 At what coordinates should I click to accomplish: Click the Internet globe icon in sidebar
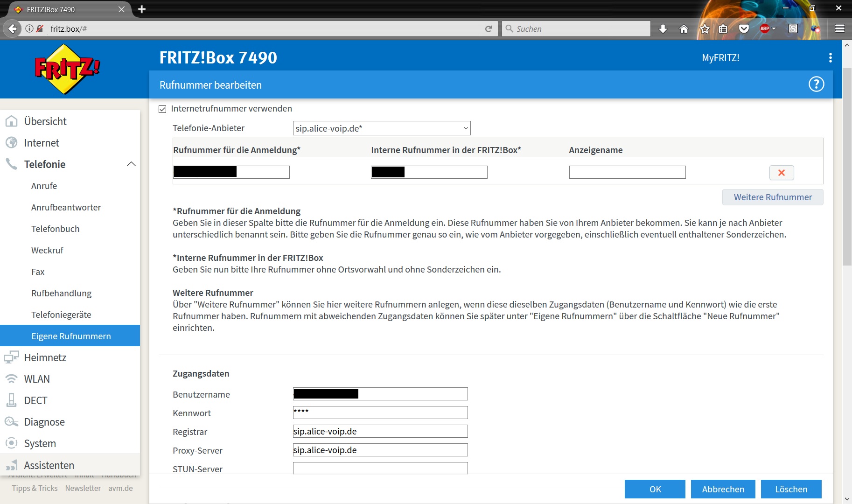pos(12,143)
